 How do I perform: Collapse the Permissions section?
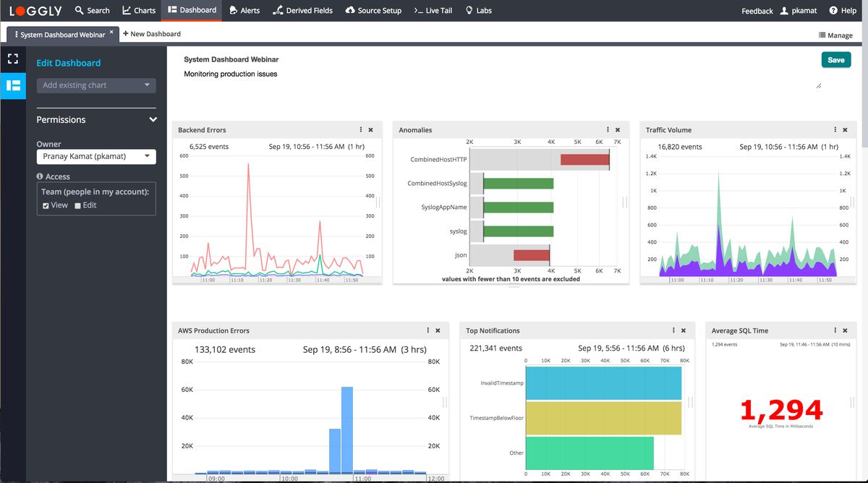coord(152,119)
